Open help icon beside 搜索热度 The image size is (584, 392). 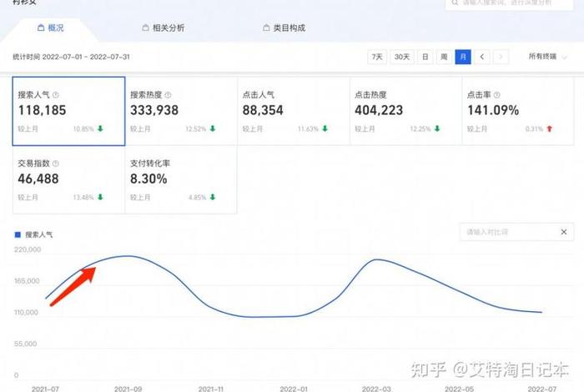point(168,95)
